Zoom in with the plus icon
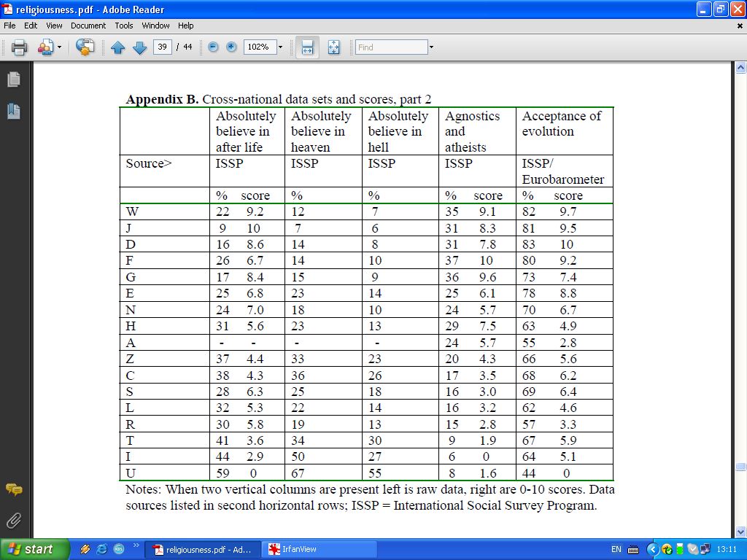This screenshot has width=747, height=560. coord(232,47)
